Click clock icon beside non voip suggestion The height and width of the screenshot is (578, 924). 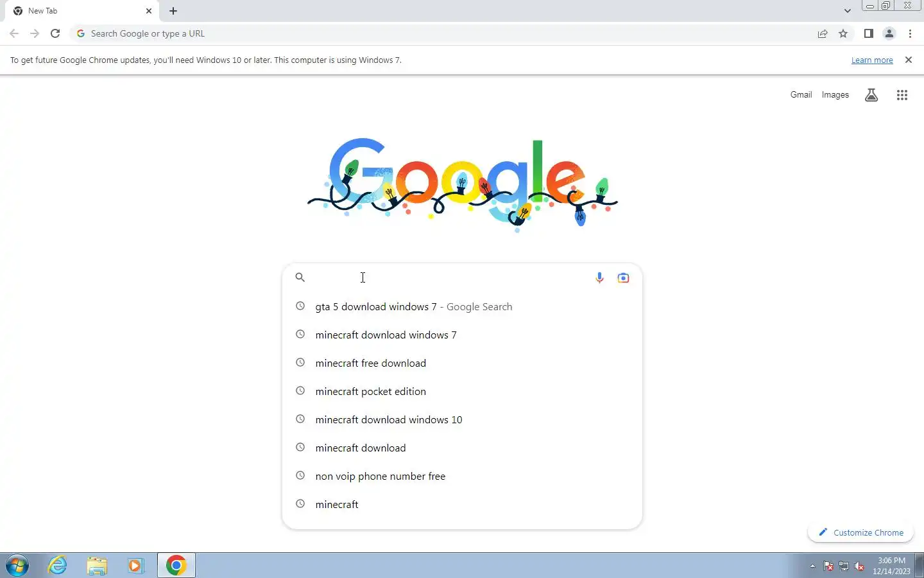coord(300,475)
